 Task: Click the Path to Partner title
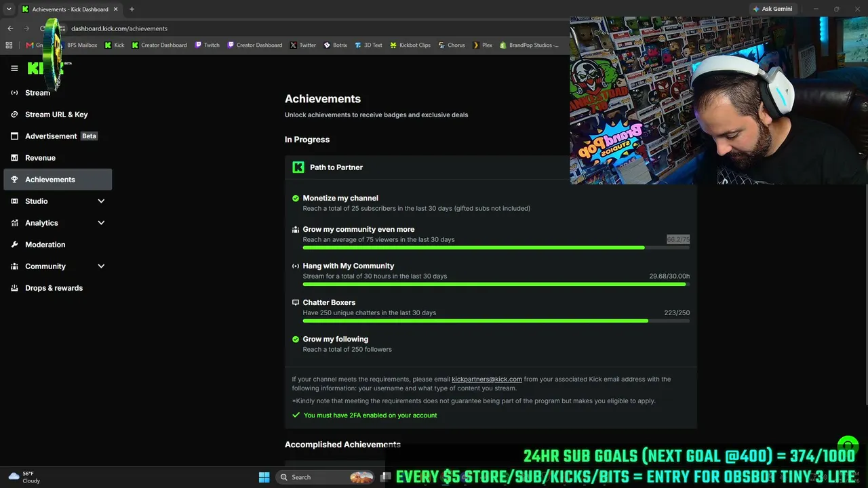[x=336, y=167]
